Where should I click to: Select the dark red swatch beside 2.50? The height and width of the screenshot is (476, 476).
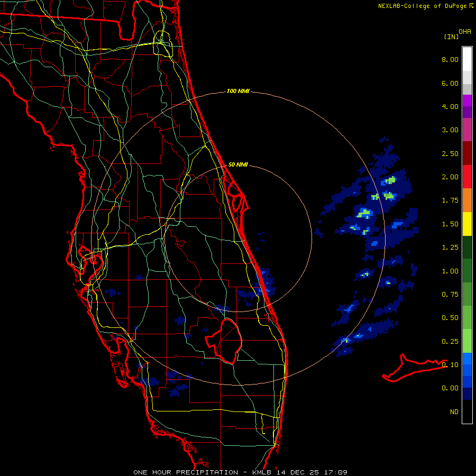pyautogui.click(x=467, y=153)
